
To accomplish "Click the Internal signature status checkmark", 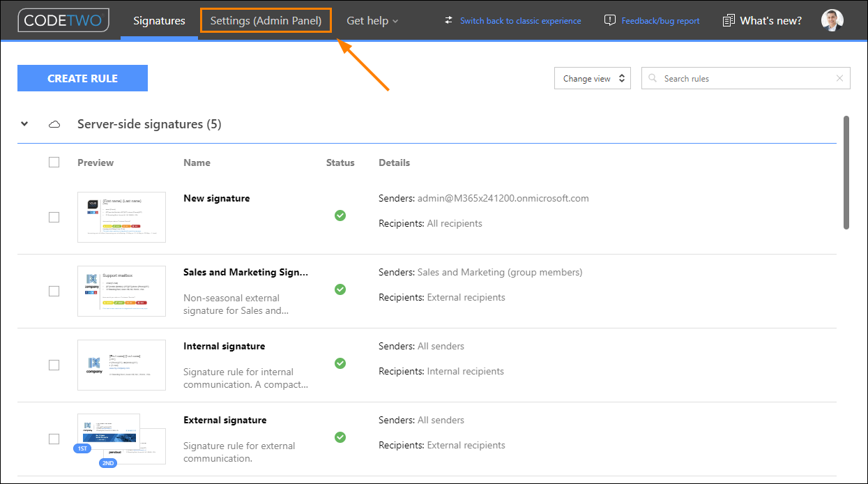I will pyautogui.click(x=340, y=363).
